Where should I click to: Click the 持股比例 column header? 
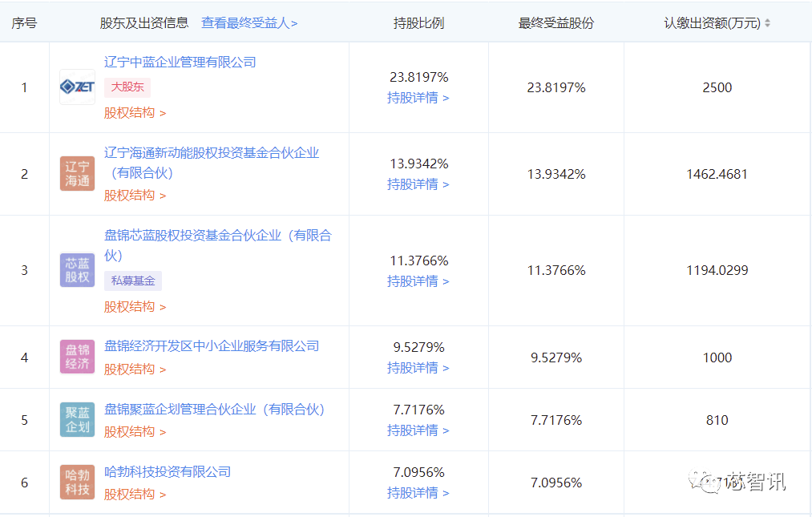[418, 23]
